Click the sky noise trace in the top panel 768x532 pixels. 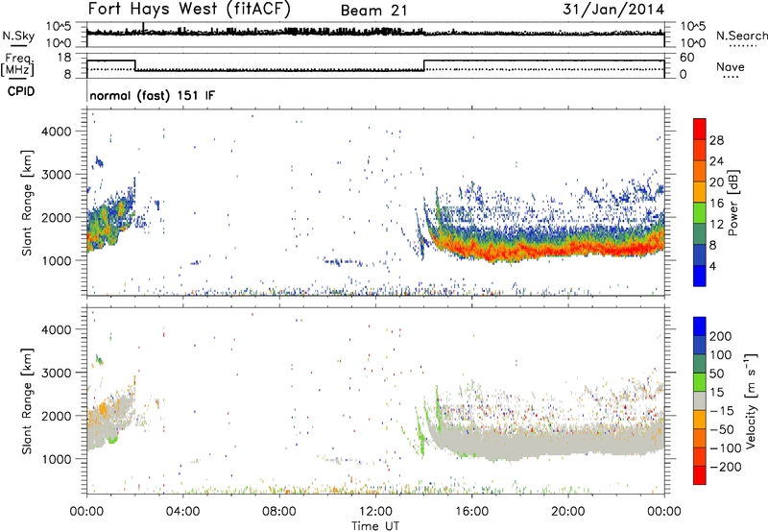click(x=375, y=32)
